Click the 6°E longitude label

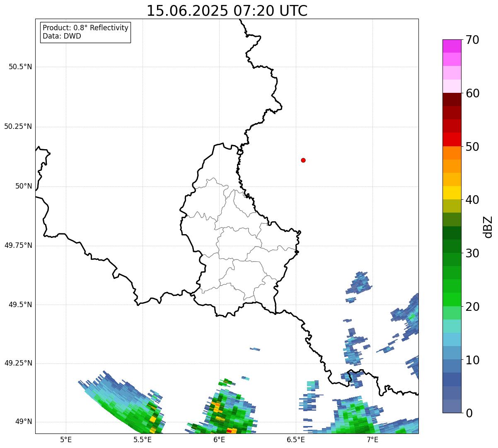[x=219, y=439]
